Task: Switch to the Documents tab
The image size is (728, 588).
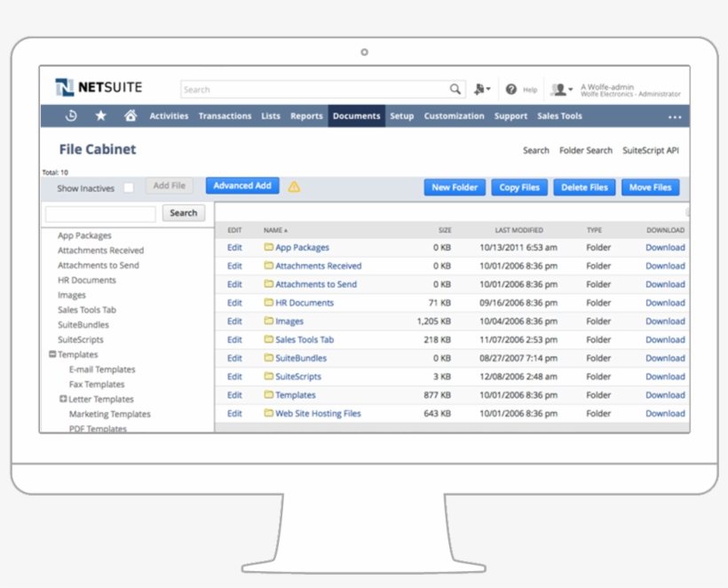Action: pyautogui.click(x=356, y=115)
